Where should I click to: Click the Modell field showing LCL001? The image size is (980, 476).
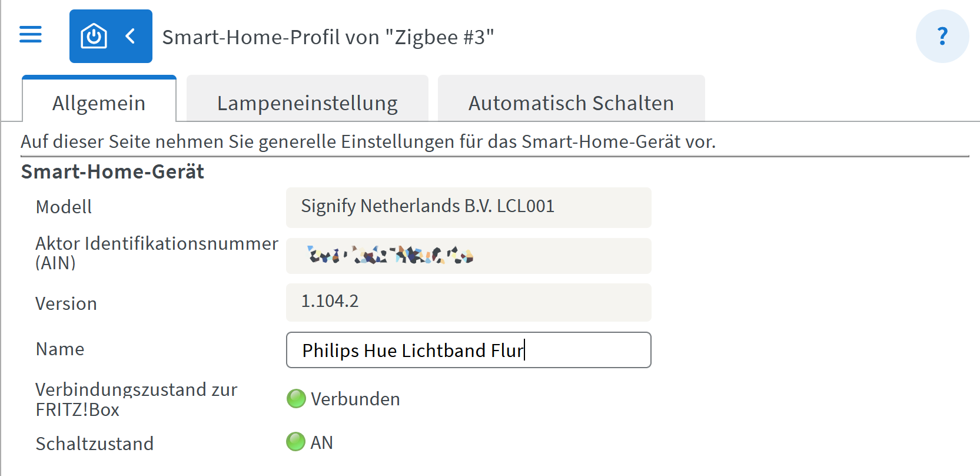(468, 207)
